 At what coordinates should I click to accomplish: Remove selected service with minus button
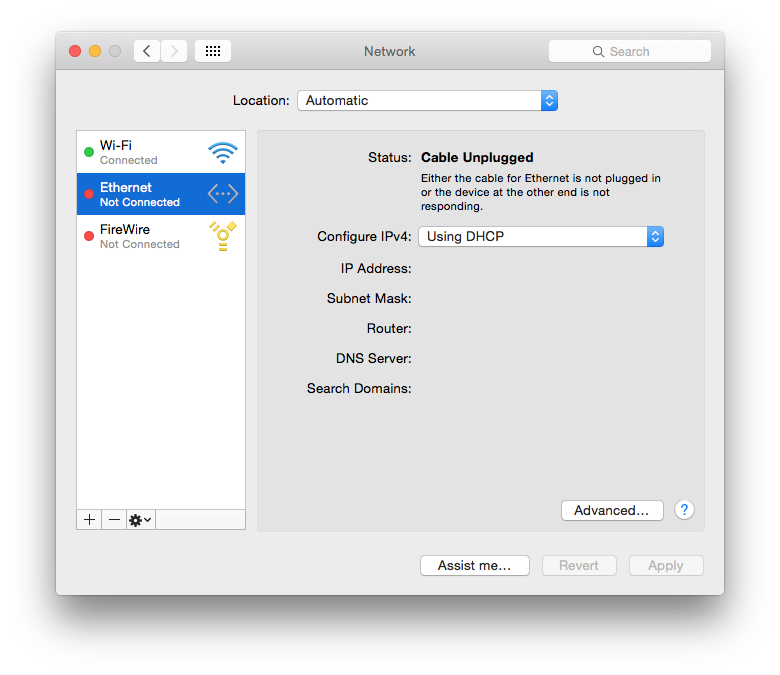tap(114, 520)
